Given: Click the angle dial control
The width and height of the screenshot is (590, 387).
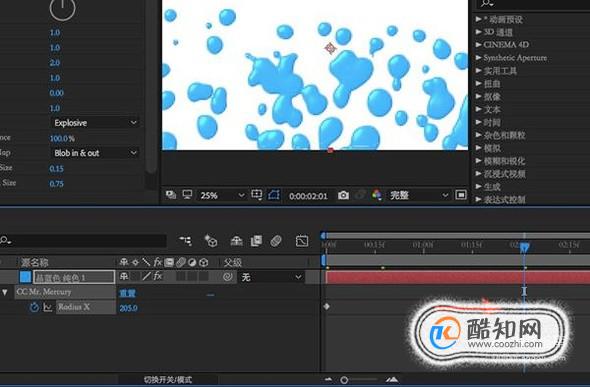Looking at the screenshot, I should (62, 8).
